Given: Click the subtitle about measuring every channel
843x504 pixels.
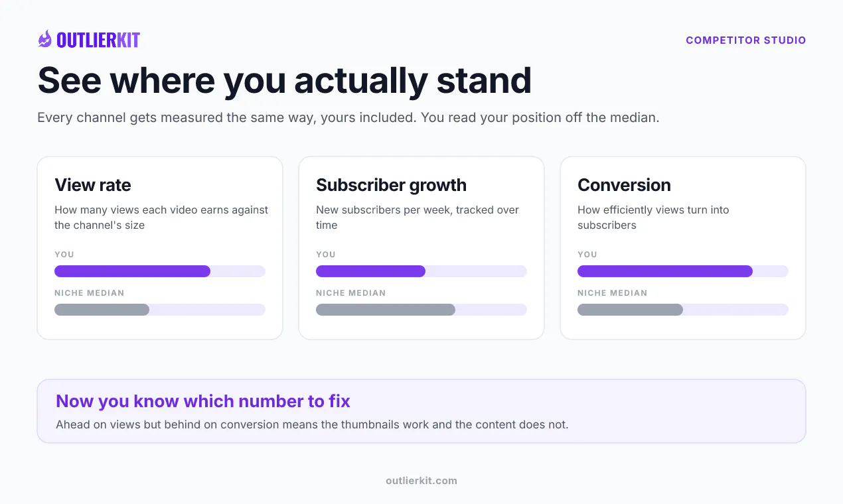Looking at the screenshot, I should tap(348, 118).
